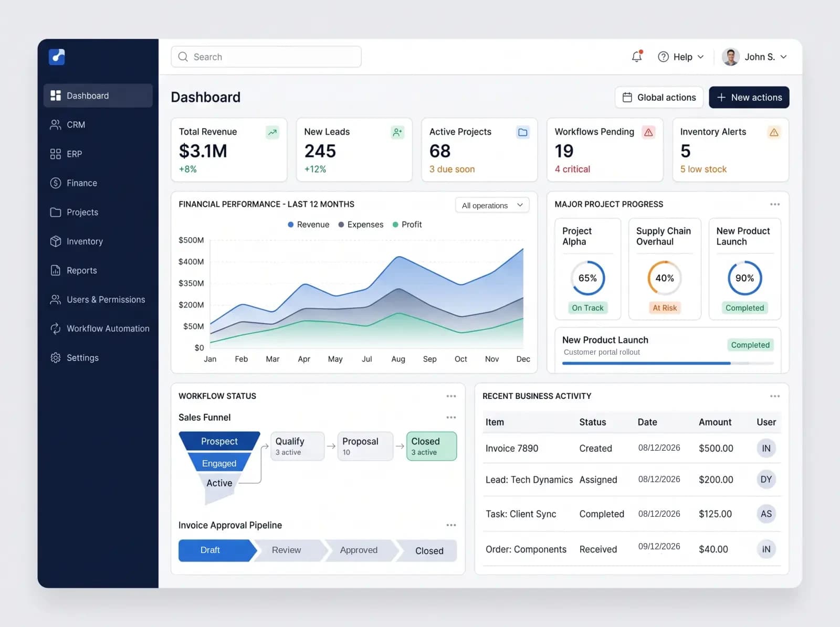
Task: Open the Finance menu item
Action: tap(98, 183)
